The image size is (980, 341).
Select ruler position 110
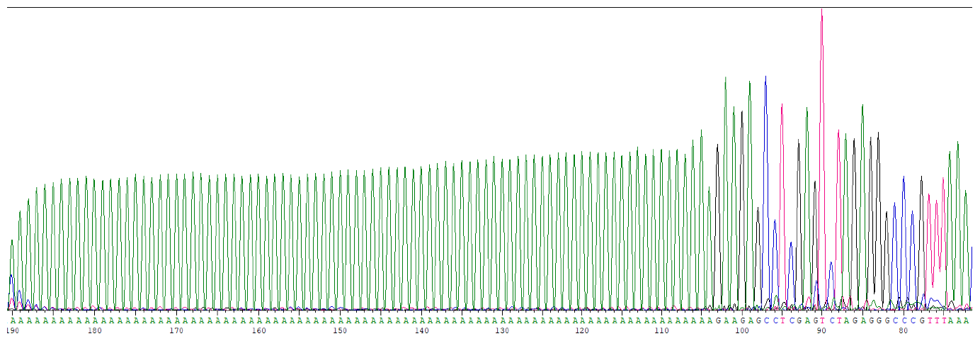[661, 330]
